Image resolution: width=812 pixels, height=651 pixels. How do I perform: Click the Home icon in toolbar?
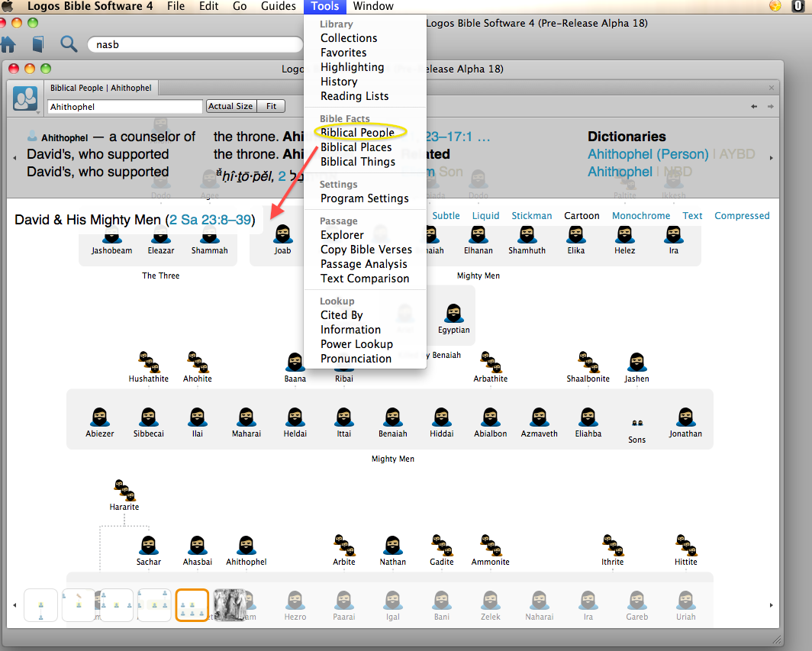click(x=8, y=44)
